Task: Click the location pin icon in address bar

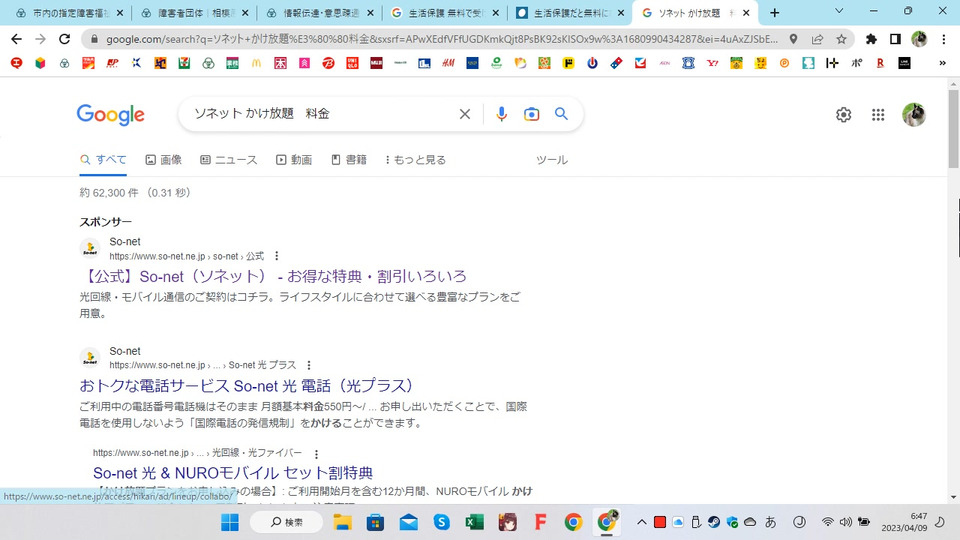Action: pos(793,39)
